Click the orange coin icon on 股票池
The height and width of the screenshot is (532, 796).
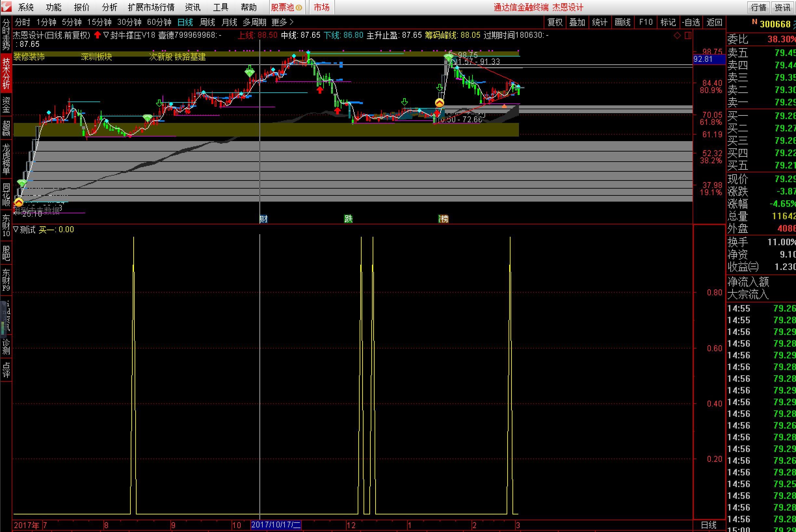pyautogui.click(x=299, y=7)
